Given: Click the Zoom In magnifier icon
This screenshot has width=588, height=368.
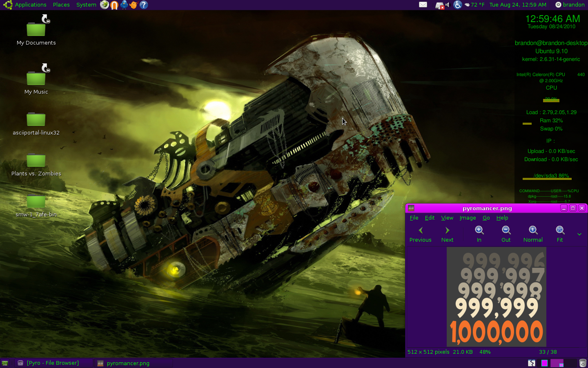Looking at the screenshot, I should 479,230.
